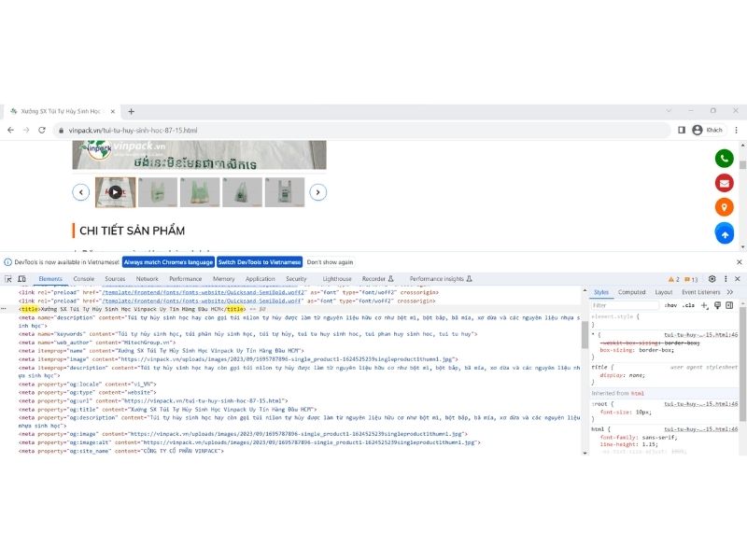Toggle the device toolbar in DevTools
This screenshot has height=560, width=747.
(21, 279)
